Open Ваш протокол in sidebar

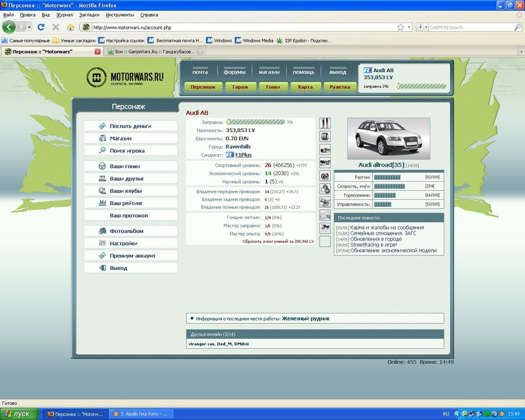(x=131, y=215)
